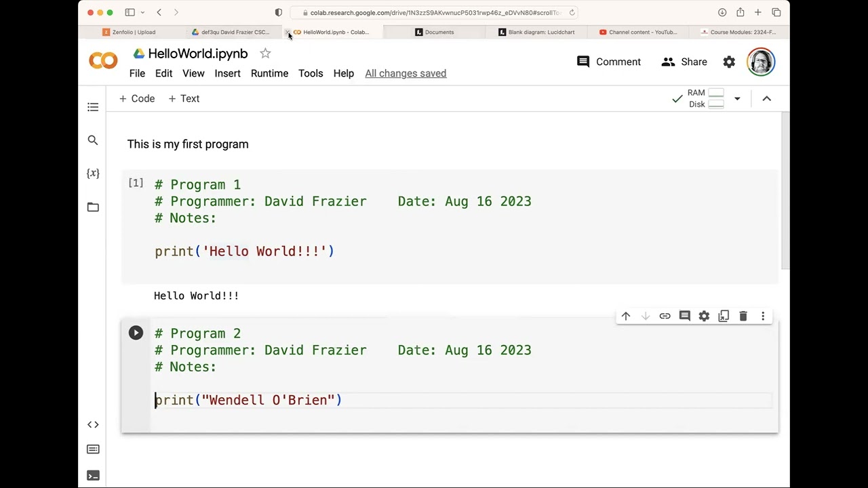Go back to previous page in Safari
The image size is (868, 488).
(159, 12)
